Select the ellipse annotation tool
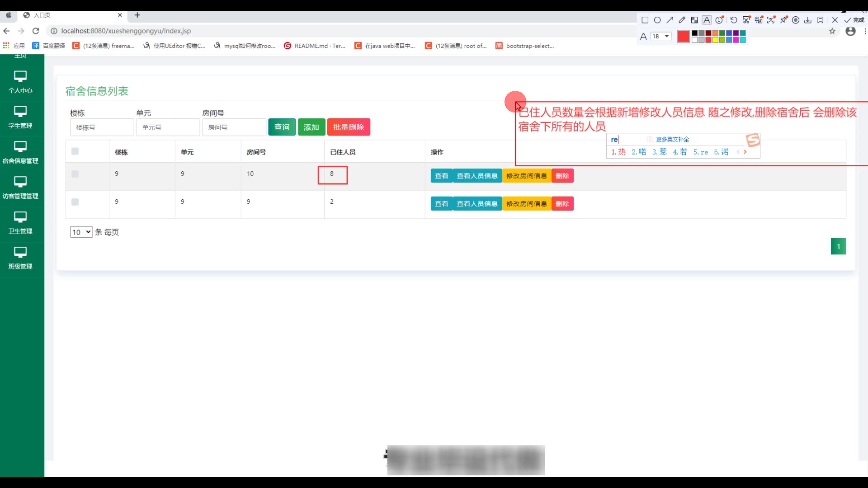This screenshot has height=488, width=868. click(x=657, y=20)
